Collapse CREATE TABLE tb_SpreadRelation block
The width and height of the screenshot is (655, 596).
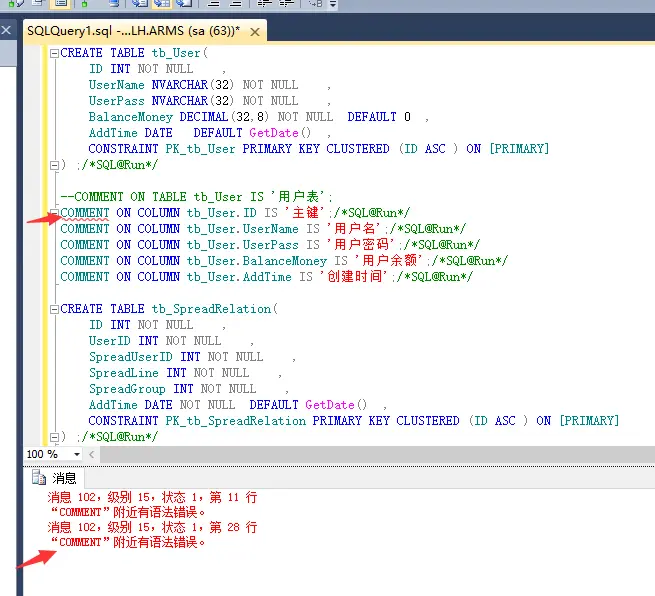(54, 309)
